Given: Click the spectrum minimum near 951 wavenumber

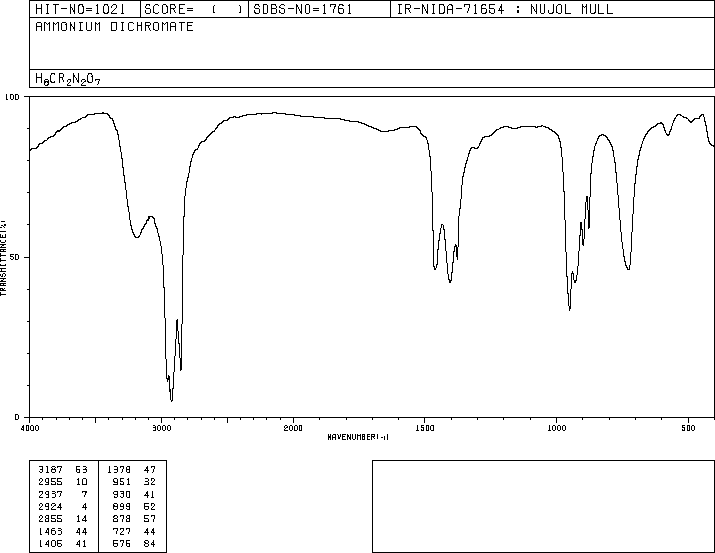Looking at the screenshot, I should [x=570, y=310].
